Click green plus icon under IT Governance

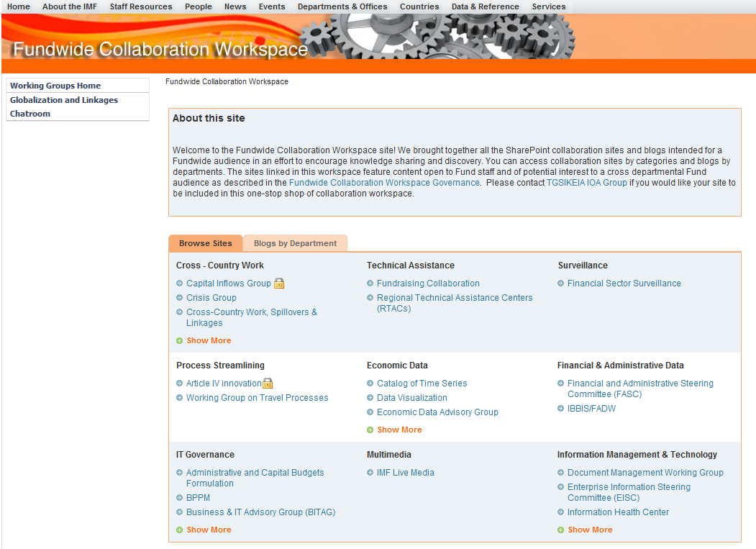coord(179,530)
